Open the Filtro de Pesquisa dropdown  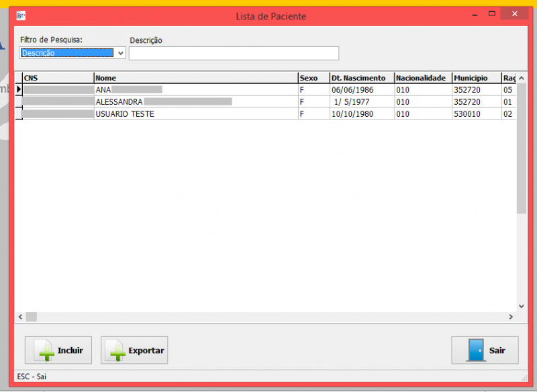click(x=121, y=53)
